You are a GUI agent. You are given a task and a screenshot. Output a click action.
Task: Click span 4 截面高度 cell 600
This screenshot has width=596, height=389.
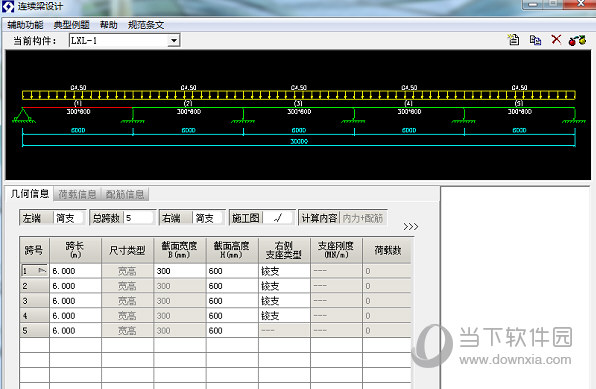click(232, 316)
